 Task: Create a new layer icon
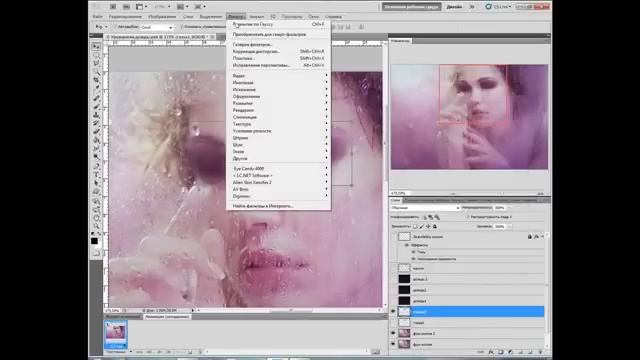(530, 352)
